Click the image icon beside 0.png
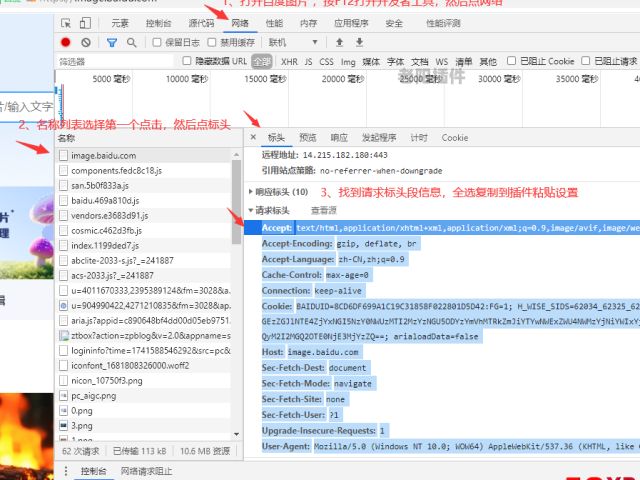Image resolution: width=640 pixels, height=480 pixels. pos(63,411)
